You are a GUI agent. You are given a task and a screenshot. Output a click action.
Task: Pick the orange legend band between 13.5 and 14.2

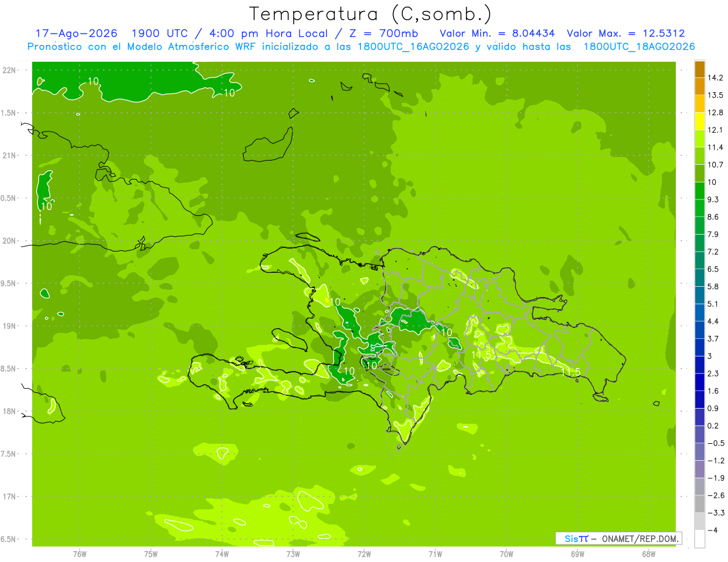699,87
